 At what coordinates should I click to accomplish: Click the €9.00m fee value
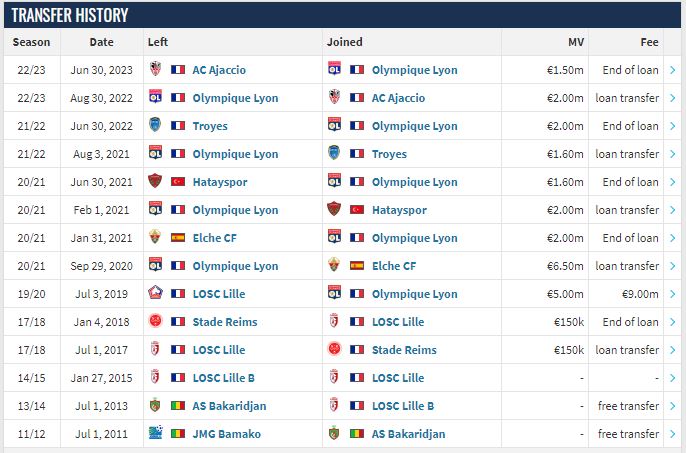(x=640, y=294)
